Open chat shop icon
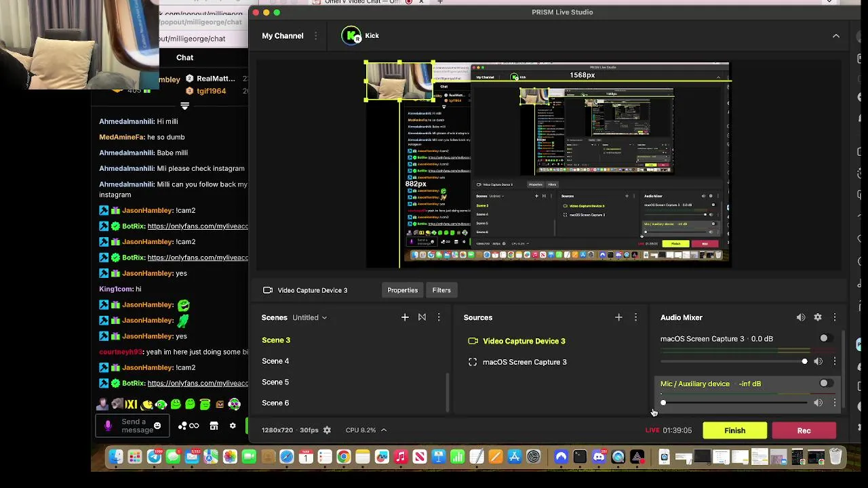868x488 pixels. point(214,426)
